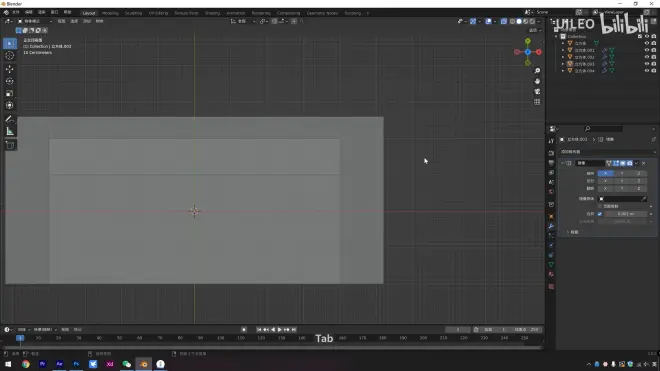The width and height of the screenshot is (660, 371).
Task: Toggle mirror Axis X button
Action: coord(606,173)
